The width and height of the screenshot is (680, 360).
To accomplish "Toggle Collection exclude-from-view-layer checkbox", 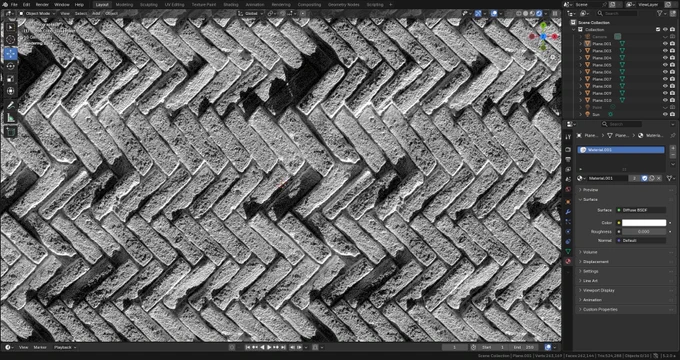I will click(658, 29).
